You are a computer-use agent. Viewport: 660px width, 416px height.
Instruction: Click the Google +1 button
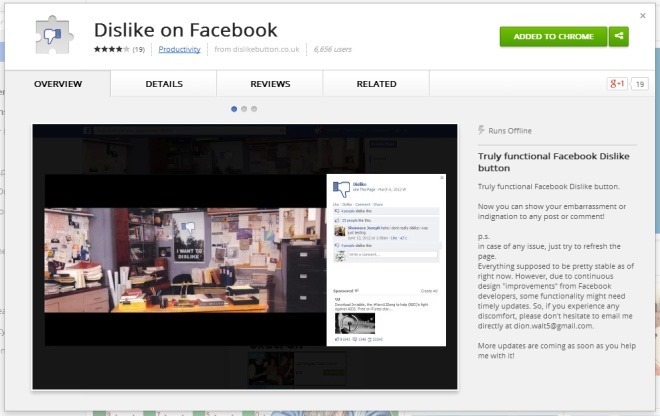[x=617, y=85]
